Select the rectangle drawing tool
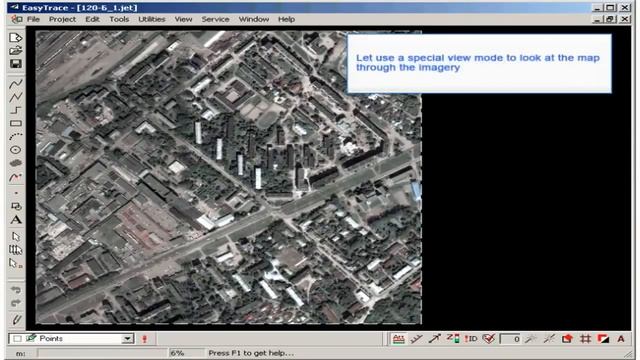640x360 pixels. [16, 123]
